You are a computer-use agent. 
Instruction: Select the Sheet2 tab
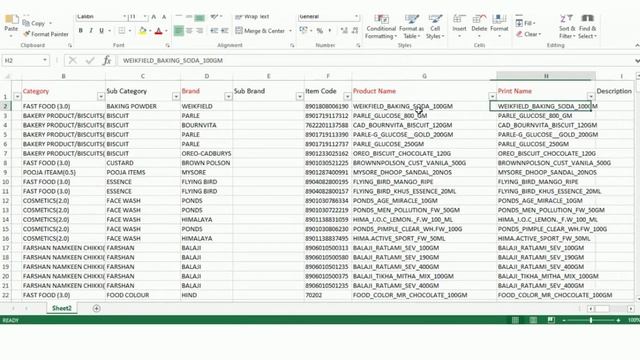point(62,308)
